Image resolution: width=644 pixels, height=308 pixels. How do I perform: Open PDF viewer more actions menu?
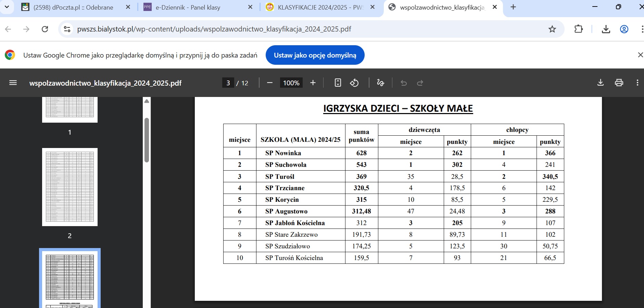click(637, 83)
